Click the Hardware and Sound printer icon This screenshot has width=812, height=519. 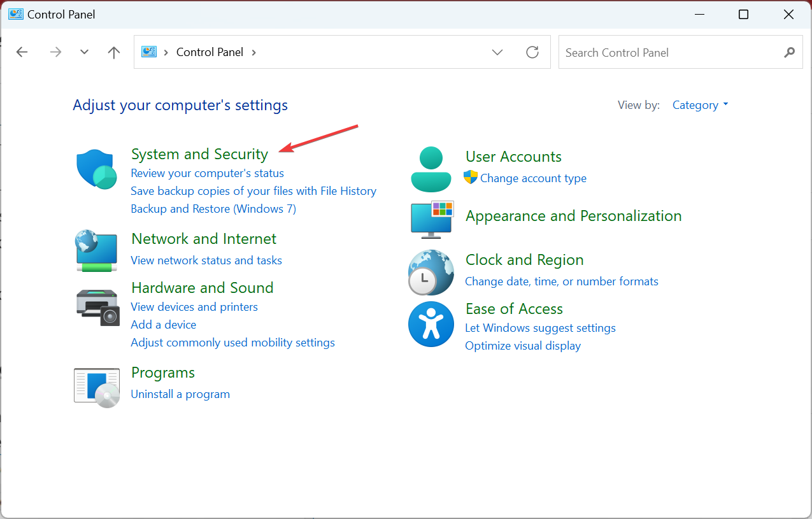click(96, 307)
